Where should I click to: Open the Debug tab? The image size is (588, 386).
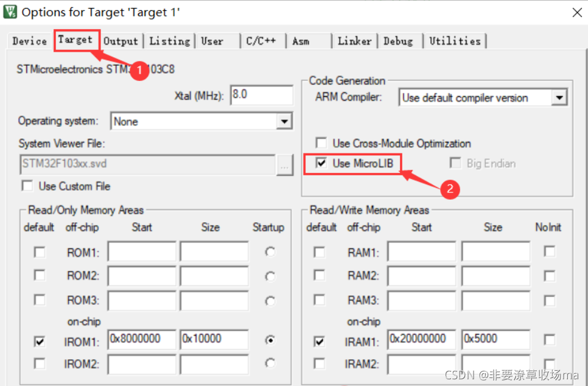point(398,41)
